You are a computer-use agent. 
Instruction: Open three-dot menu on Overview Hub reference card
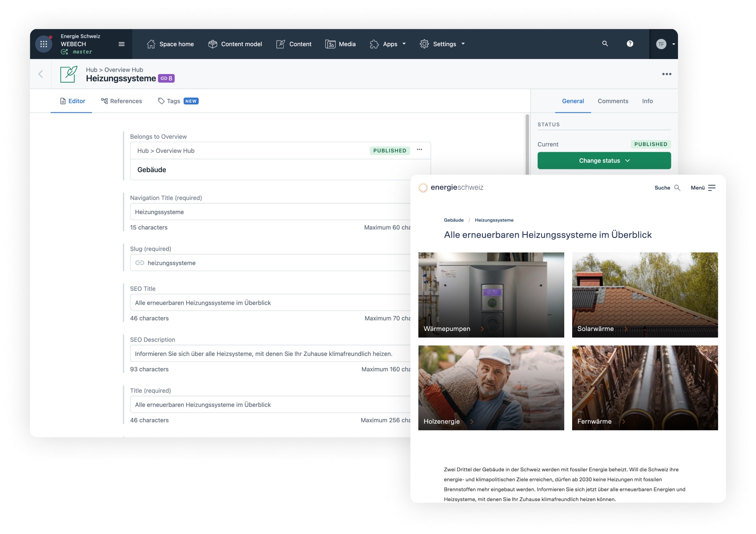coord(419,150)
